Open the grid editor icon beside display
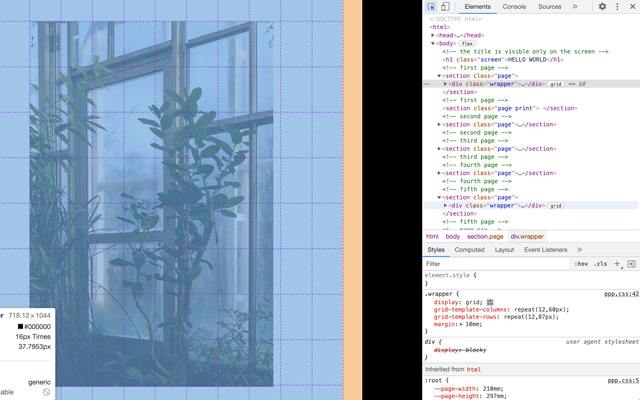The height and width of the screenshot is (400, 640). coord(490,302)
